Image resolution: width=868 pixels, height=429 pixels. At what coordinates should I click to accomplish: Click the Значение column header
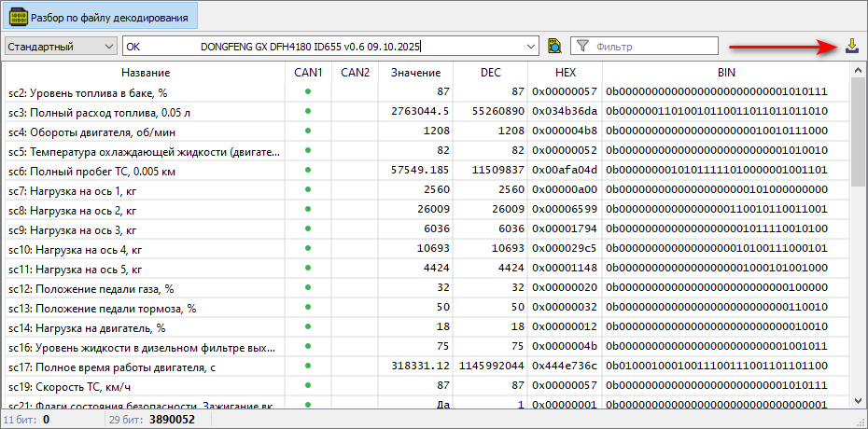click(x=415, y=72)
